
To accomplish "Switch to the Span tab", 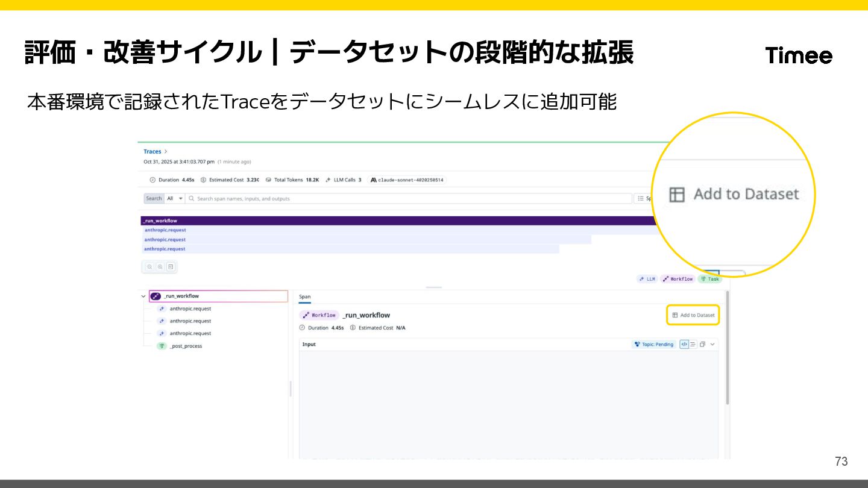I will 305,297.
